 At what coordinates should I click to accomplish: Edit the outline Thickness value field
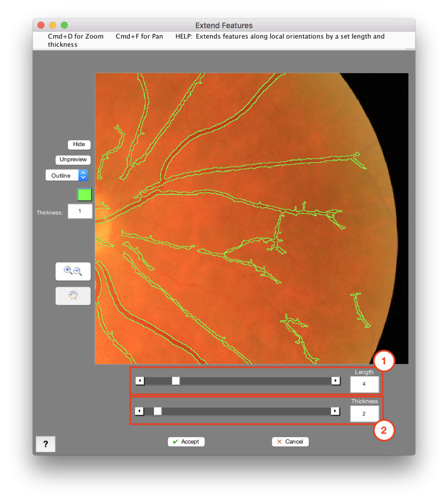tap(80, 211)
